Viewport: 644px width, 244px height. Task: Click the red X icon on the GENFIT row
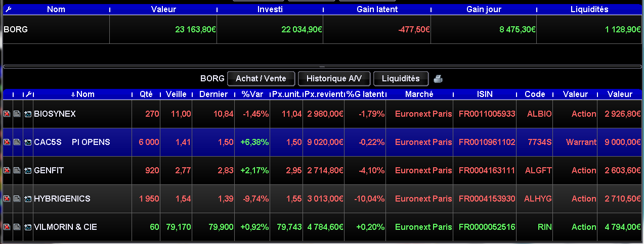(7, 171)
